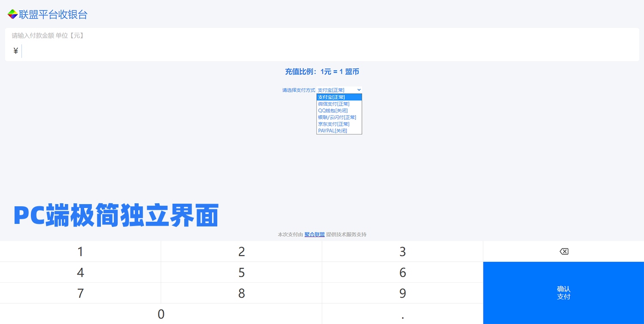644x324 pixels.
Task: Tap number 1 on the keypad
Action: (x=80, y=251)
